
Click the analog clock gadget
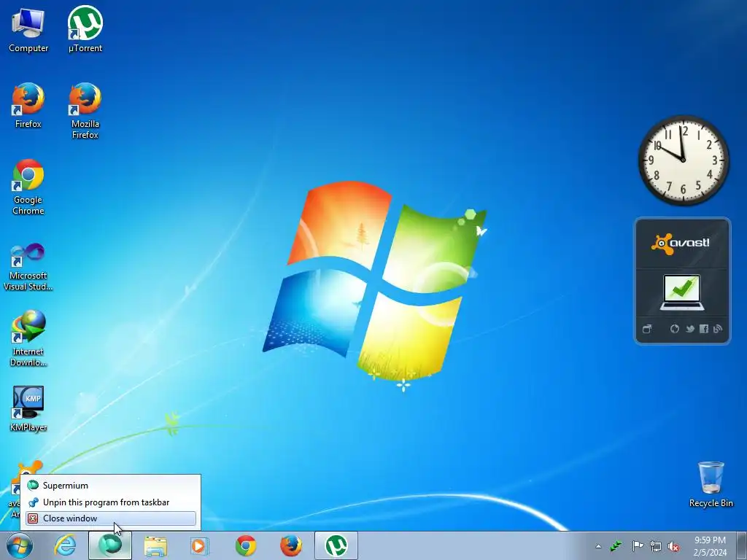coord(683,160)
